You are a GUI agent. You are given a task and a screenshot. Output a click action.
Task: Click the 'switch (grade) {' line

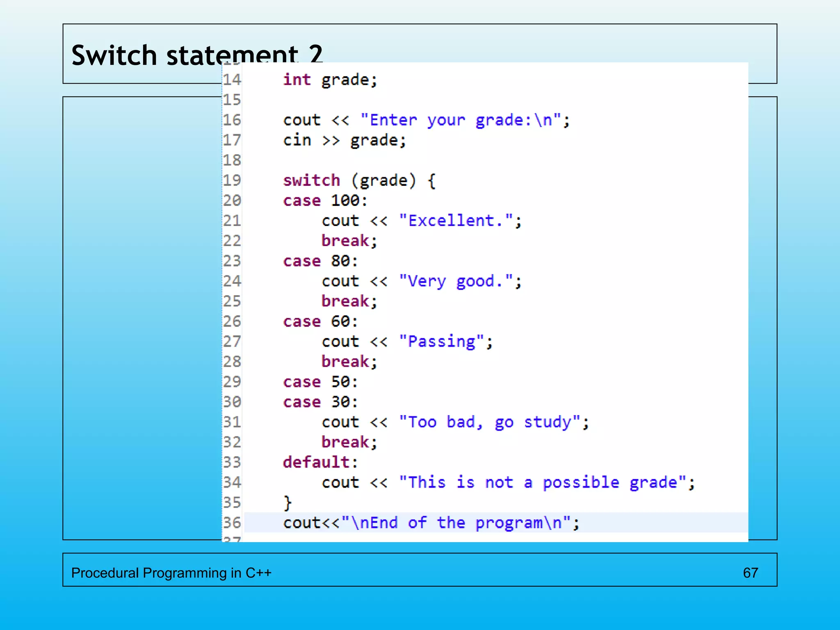pos(359,180)
